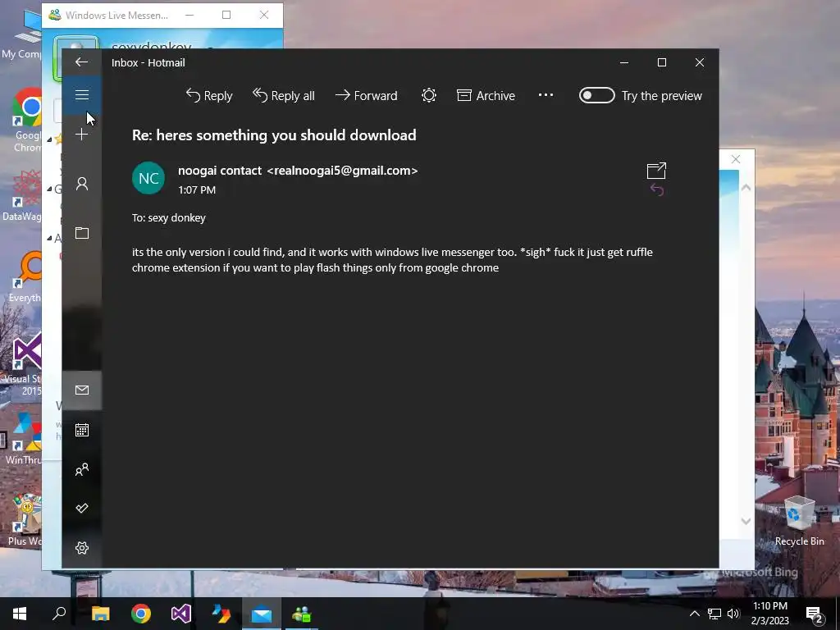Launch Chrome from the taskbar
Screen dimensions: 840x630
click(141, 614)
